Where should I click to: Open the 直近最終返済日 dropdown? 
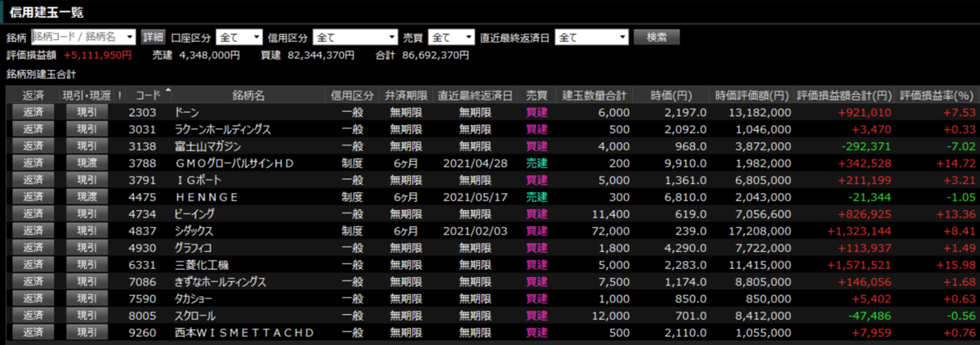point(591,37)
